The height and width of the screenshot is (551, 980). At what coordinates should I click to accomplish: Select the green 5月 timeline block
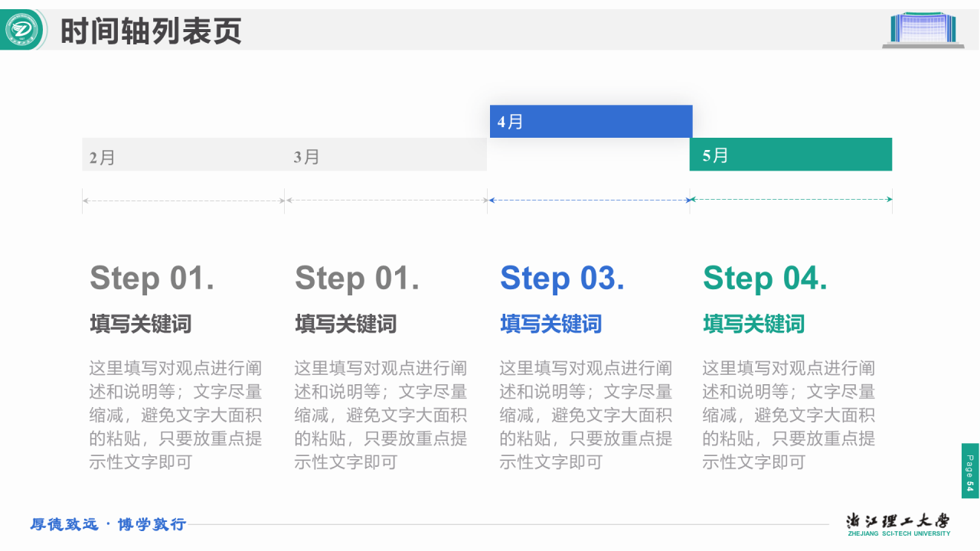[x=791, y=155]
